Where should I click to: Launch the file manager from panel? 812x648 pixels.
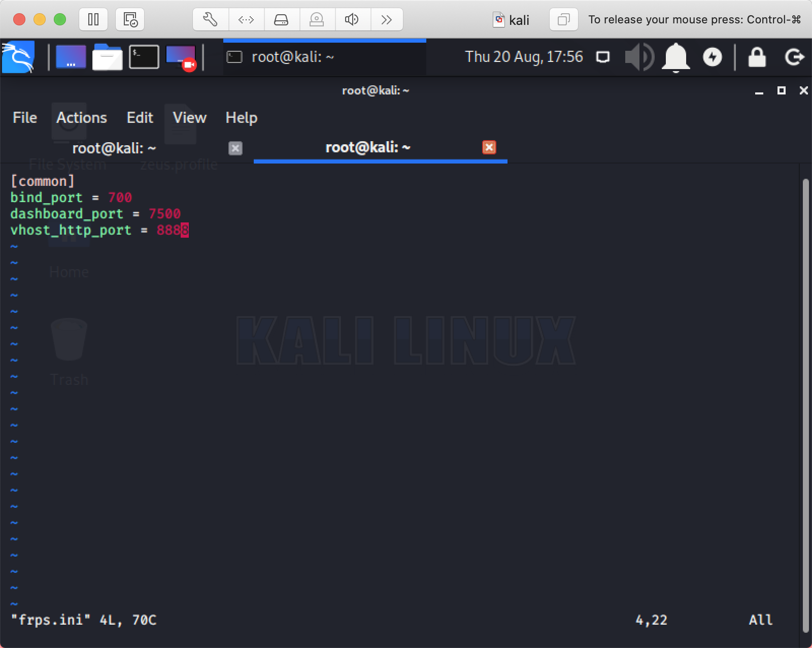tap(107, 57)
